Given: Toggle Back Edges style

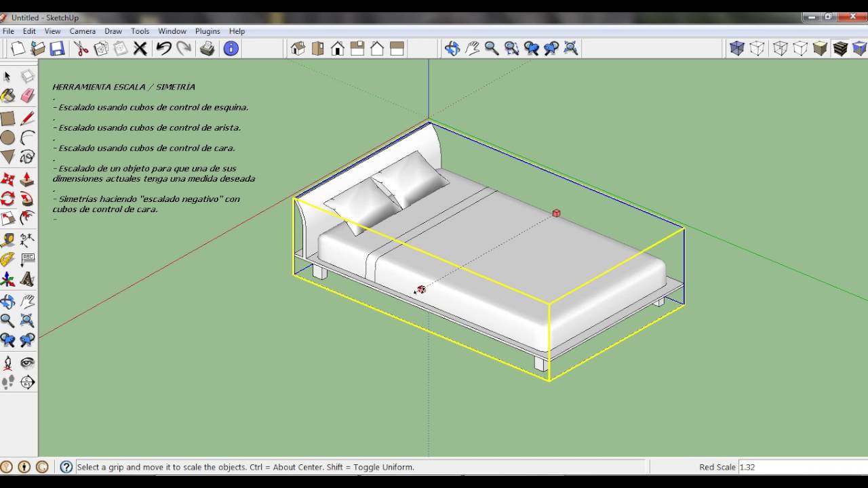Looking at the screenshot, I should (757, 48).
